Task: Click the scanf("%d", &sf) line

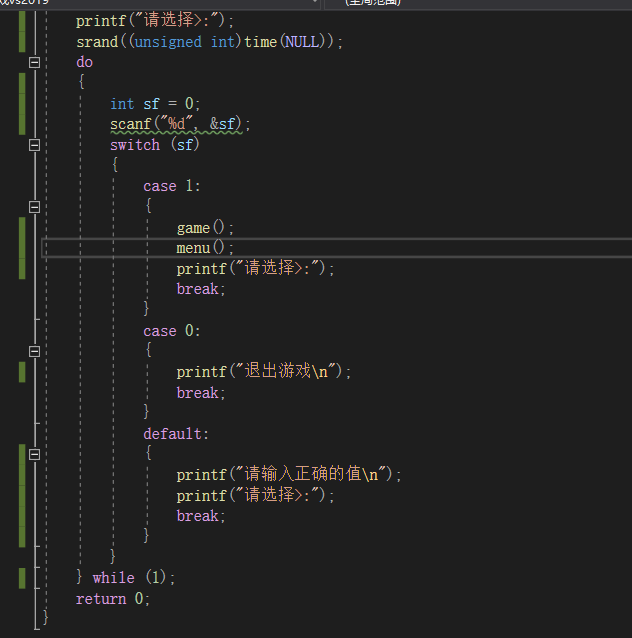Action: tap(180, 124)
